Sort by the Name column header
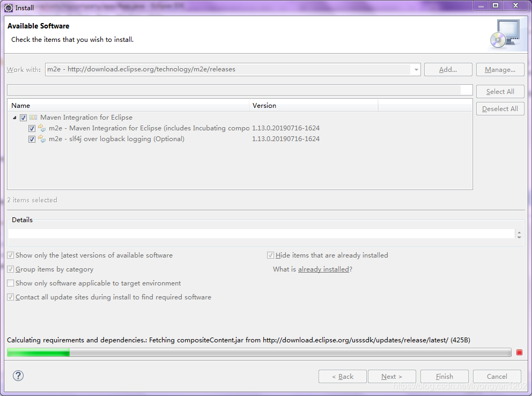The image size is (532, 396). pyautogui.click(x=129, y=106)
